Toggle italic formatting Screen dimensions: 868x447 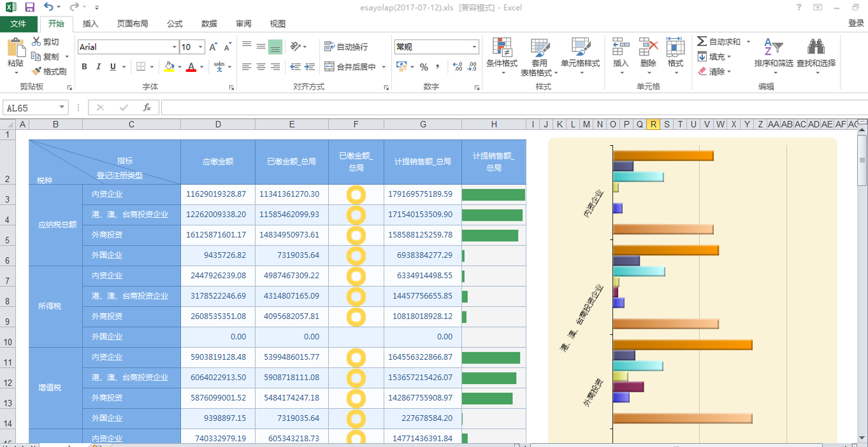pos(99,67)
